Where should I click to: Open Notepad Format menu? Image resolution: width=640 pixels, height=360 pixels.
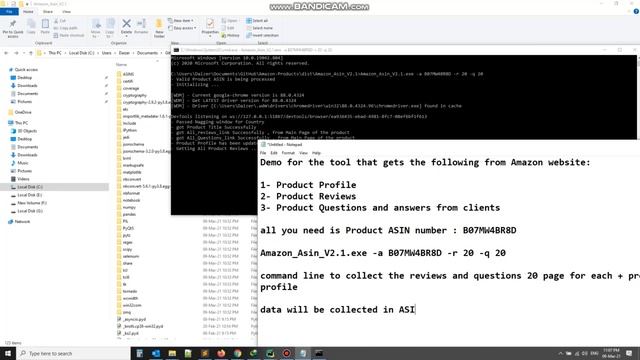(x=288, y=153)
